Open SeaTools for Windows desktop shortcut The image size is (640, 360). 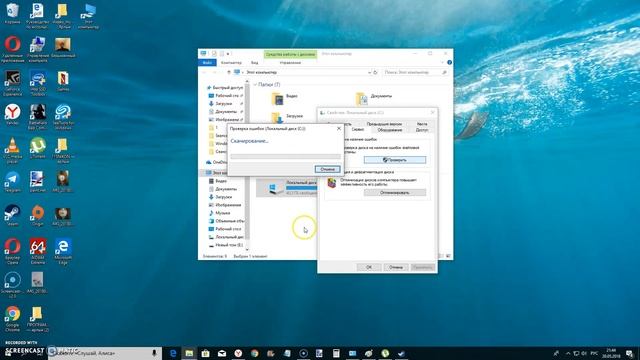[63, 117]
